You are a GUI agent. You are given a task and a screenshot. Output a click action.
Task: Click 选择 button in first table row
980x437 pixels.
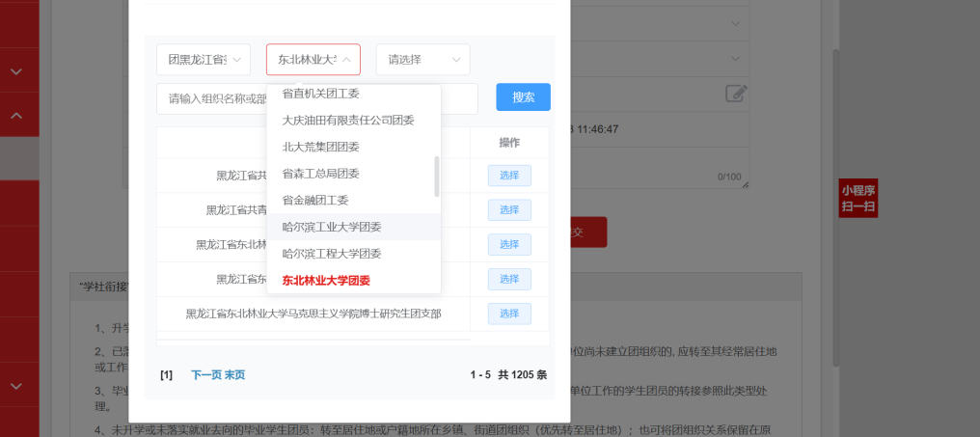coord(509,176)
